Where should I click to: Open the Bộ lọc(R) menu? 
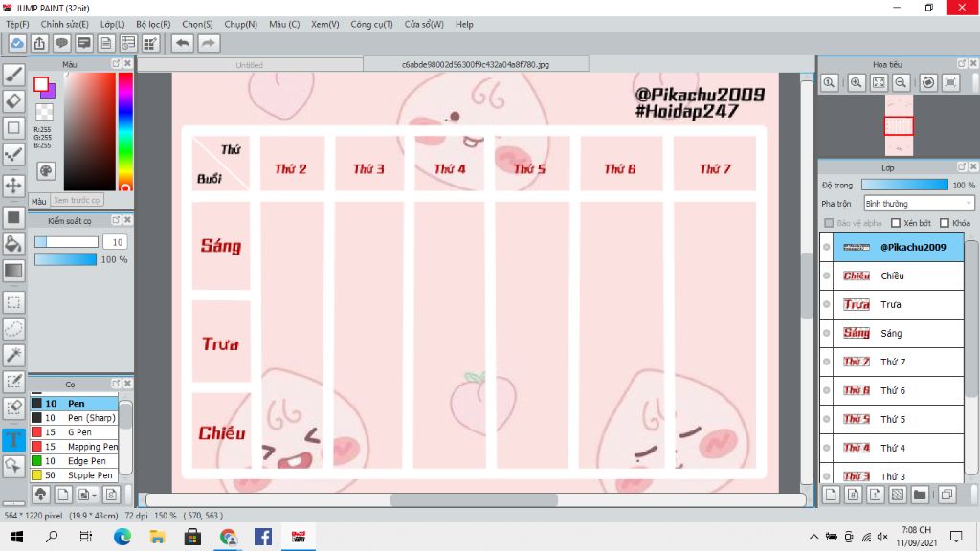click(153, 24)
